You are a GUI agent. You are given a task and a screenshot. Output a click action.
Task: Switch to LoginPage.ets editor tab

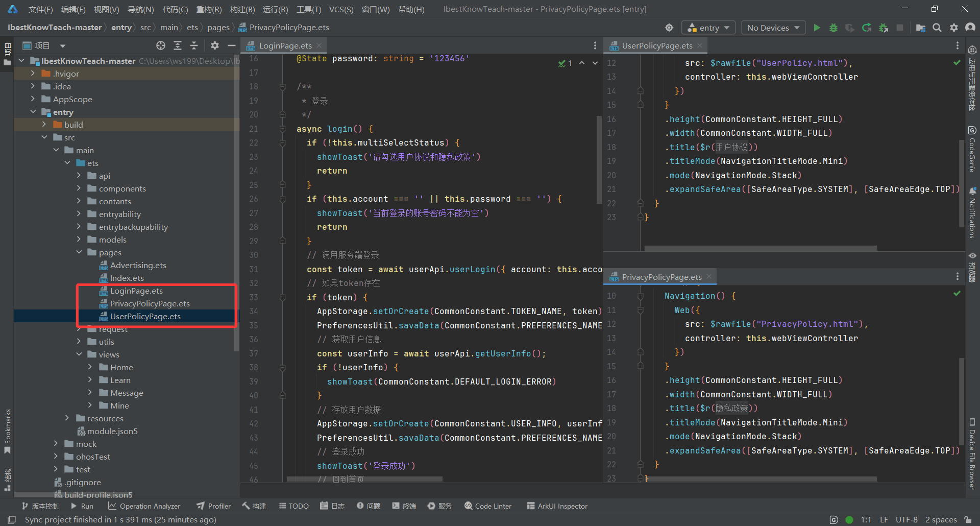[285, 45]
